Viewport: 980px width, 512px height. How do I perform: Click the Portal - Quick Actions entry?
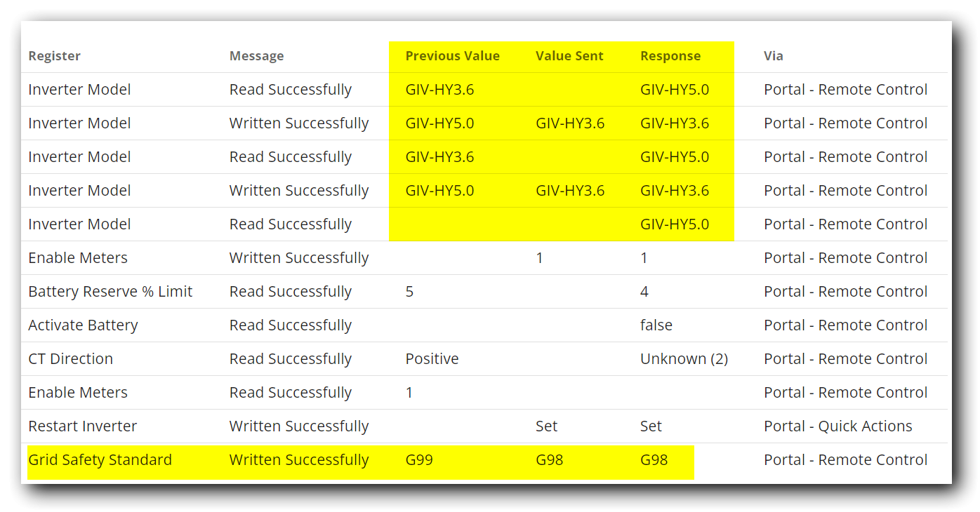837,426
